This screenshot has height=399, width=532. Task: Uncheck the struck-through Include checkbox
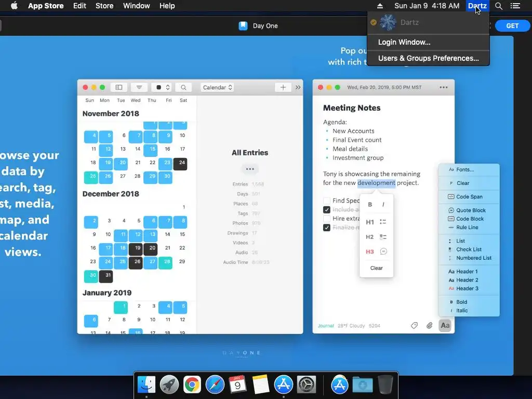tap(327, 210)
